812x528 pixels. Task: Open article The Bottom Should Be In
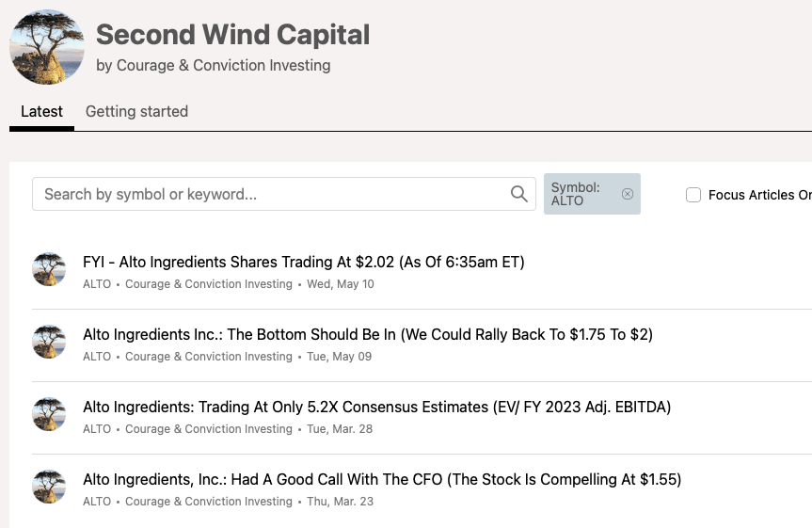[367, 334]
